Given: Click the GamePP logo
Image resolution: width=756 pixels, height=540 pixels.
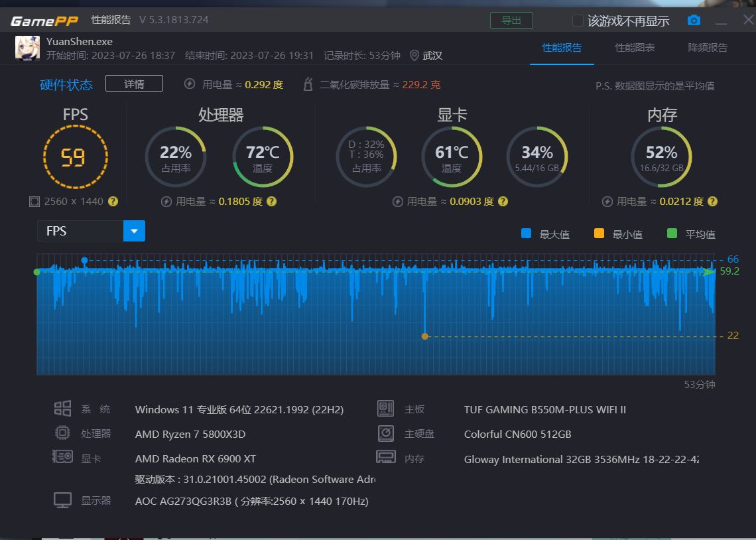Looking at the screenshot, I should (x=46, y=21).
